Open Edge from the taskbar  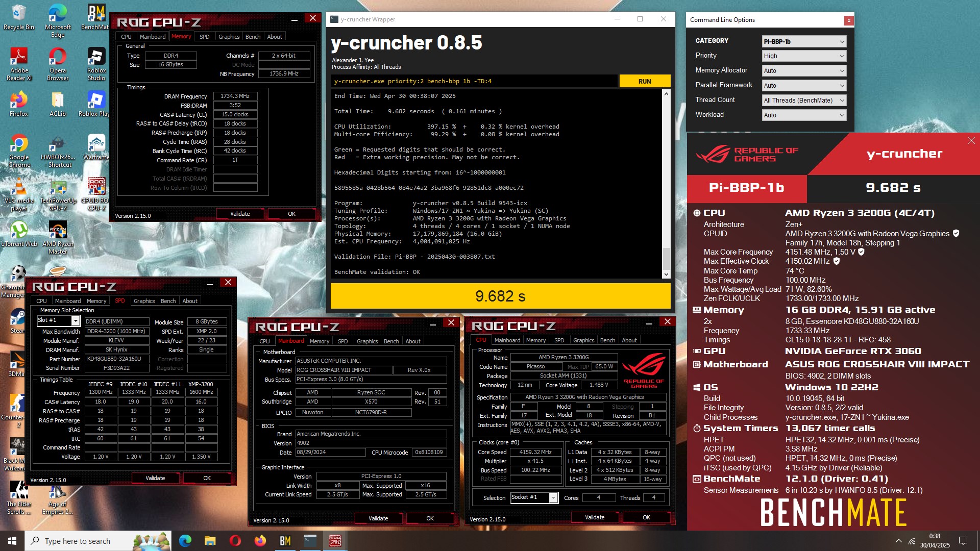pos(185,541)
